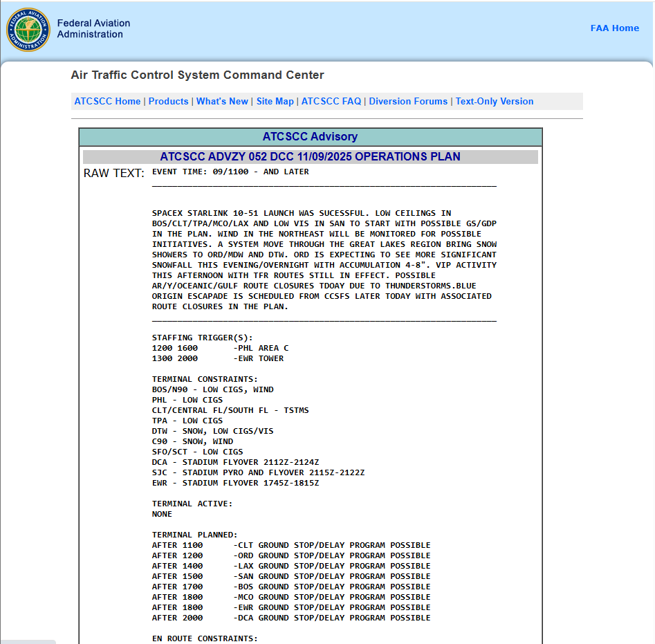Image resolution: width=655 pixels, height=644 pixels.
Task: Select the STAFFING TRIGGER(S) text block
Action: [x=207, y=348]
